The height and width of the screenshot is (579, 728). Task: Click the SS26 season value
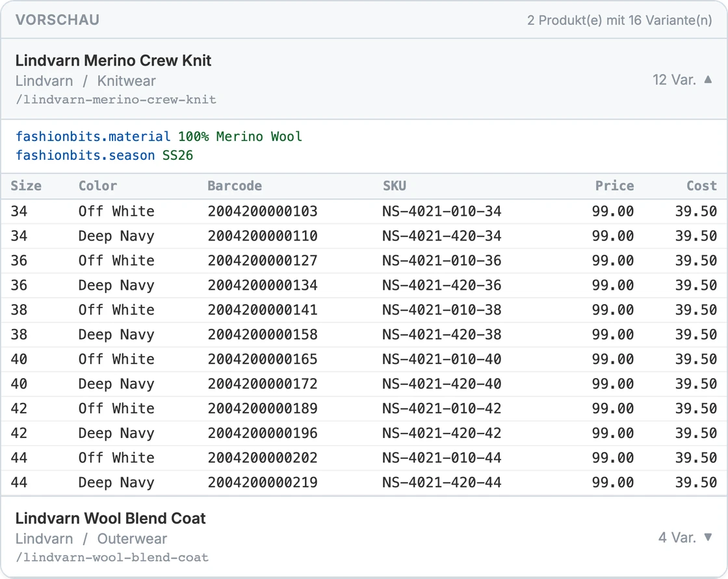tap(178, 155)
